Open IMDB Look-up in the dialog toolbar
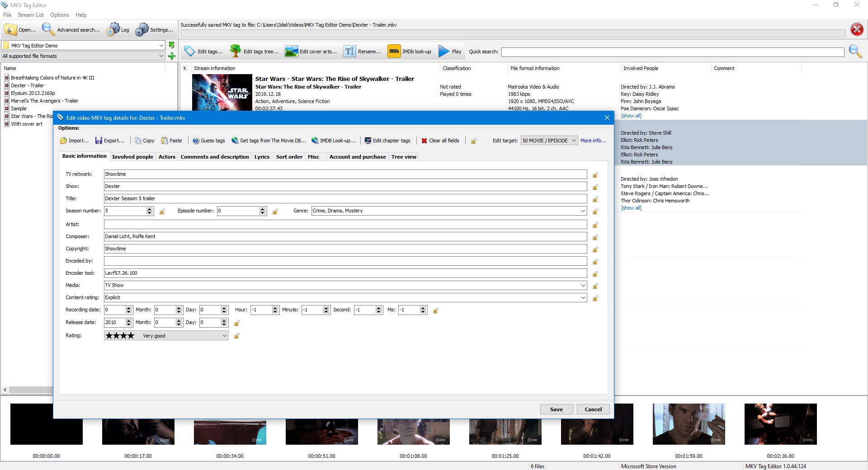 (334, 141)
